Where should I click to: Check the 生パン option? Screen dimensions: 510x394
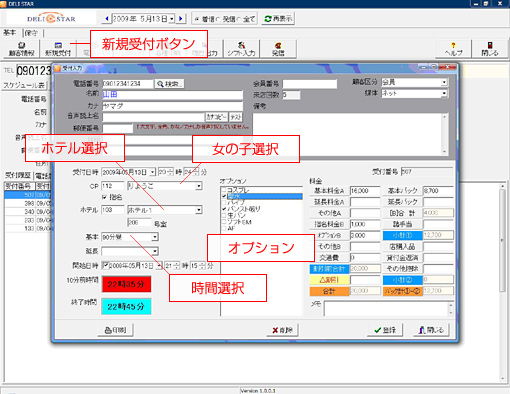click(x=224, y=215)
